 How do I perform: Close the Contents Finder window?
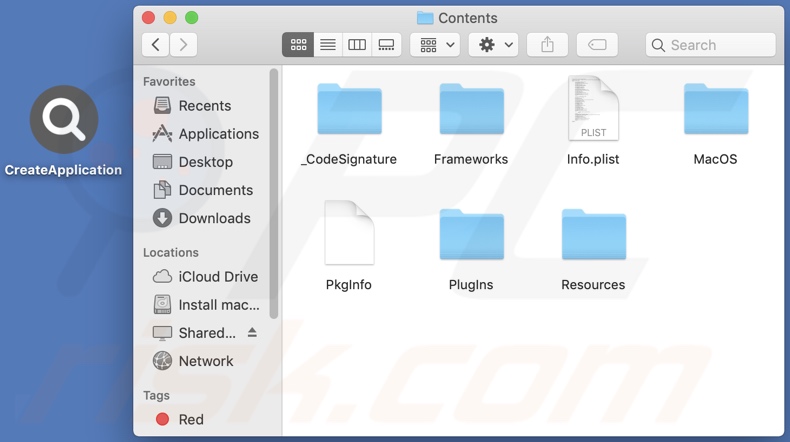pos(149,18)
